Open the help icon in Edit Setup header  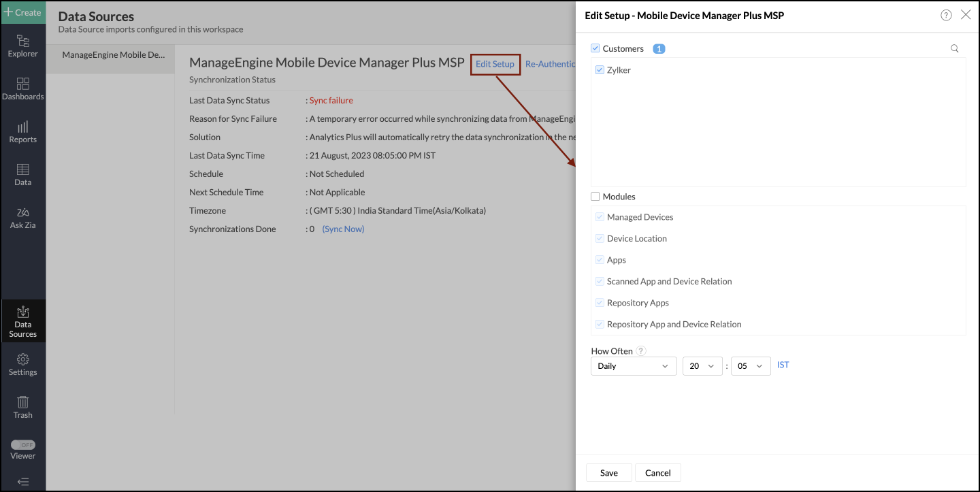click(946, 15)
